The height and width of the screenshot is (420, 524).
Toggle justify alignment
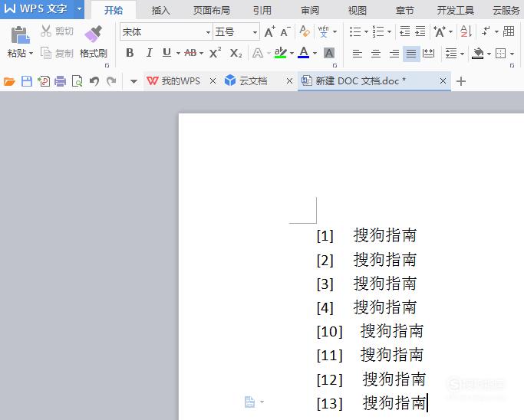click(x=411, y=54)
